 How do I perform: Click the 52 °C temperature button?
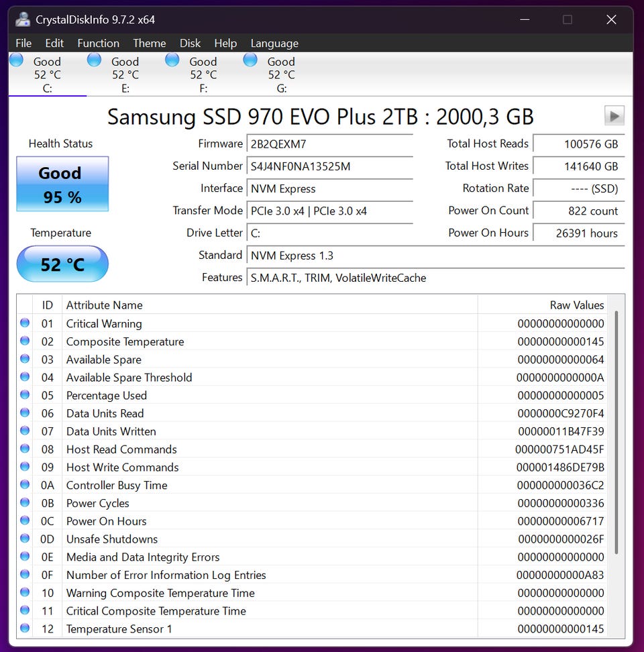coord(62,264)
